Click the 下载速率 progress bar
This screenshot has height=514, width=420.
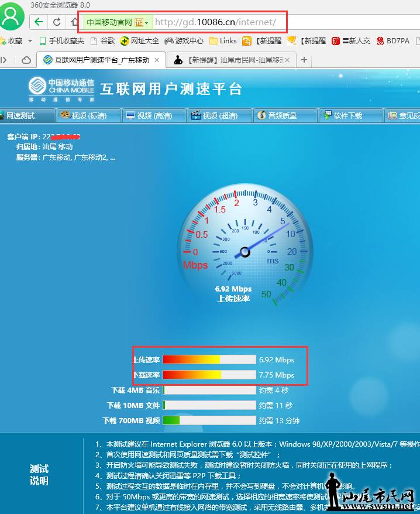pos(209,375)
